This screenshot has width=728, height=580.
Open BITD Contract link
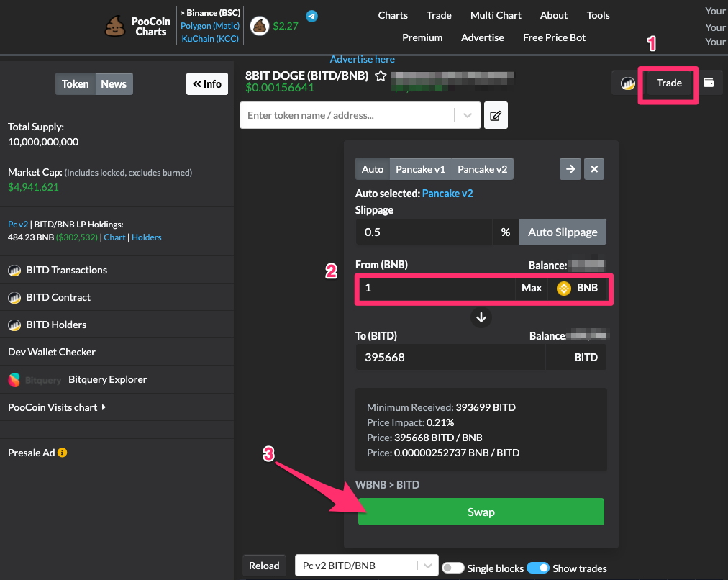click(58, 297)
